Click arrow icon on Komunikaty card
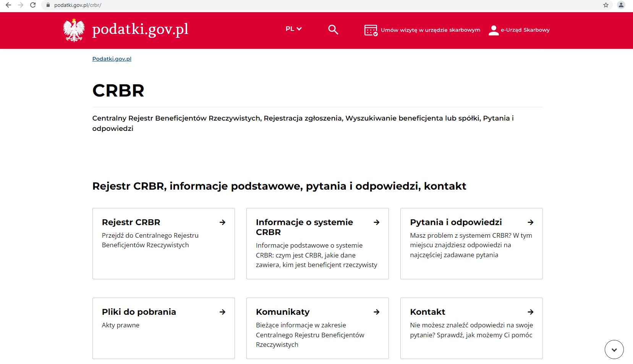The image size is (633, 364). tap(376, 312)
